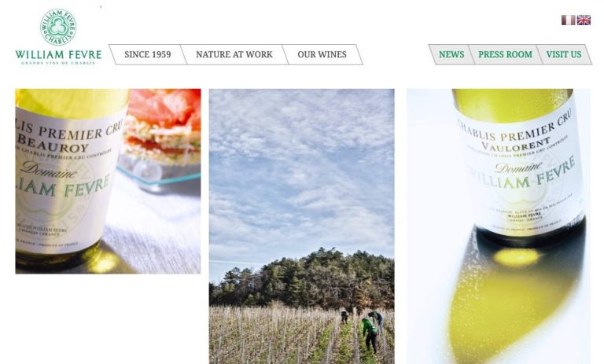Open the Nature at Work section

click(234, 55)
